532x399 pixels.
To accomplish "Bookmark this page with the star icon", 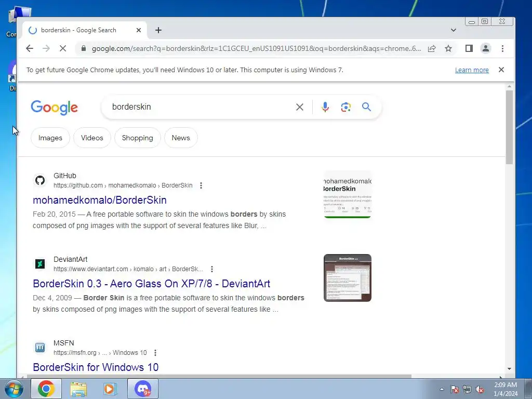I will click(448, 48).
